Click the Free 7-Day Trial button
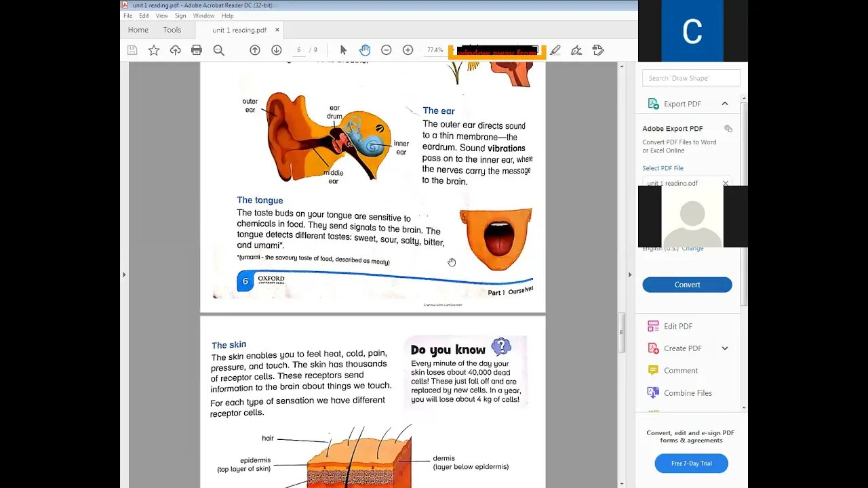 (691, 464)
